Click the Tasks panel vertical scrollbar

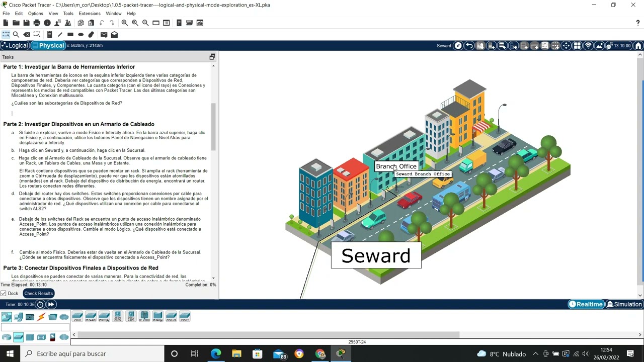pos(213,127)
